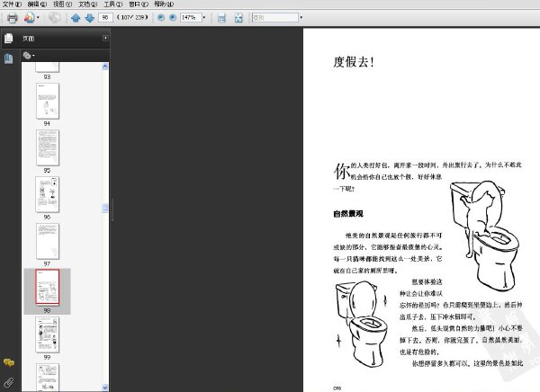Click the collaborate/share toolbar icon

[29, 18]
